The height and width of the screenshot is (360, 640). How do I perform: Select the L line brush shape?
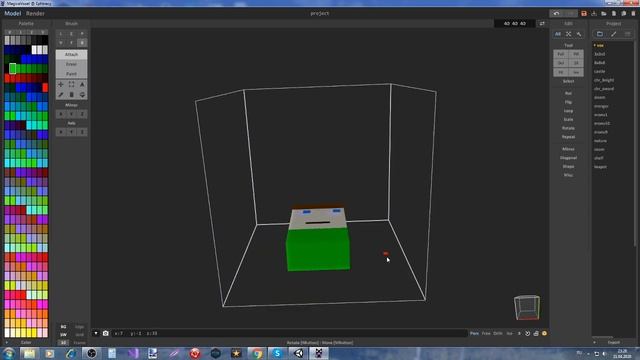(61, 34)
